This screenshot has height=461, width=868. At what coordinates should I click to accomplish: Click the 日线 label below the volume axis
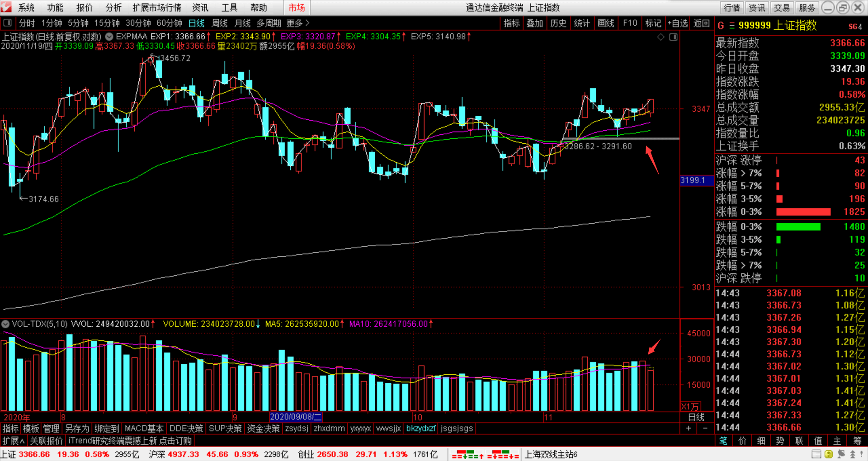696,417
